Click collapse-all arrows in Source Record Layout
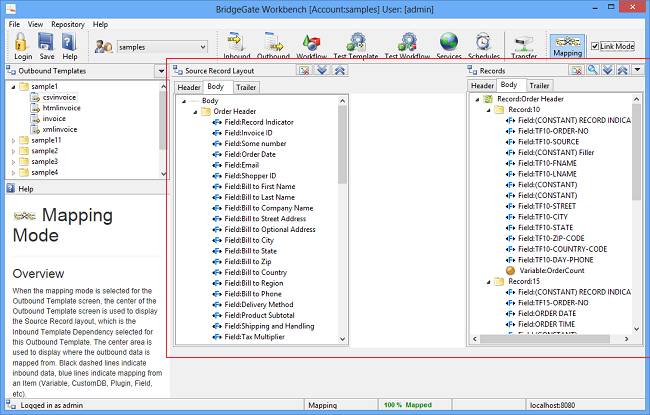650x415 pixels. (340, 70)
